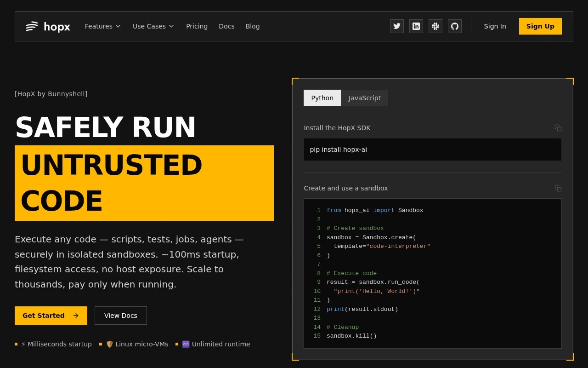Click the 'sandbox.kill()' code line
Viewport: 588px width, 368px height.
pos(351,336)
